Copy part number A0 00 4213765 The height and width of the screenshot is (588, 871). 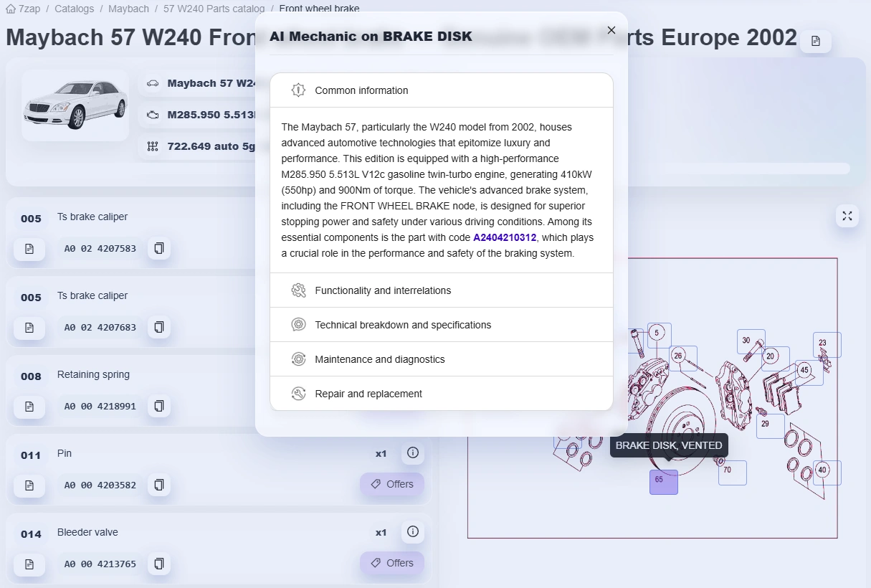159,564
